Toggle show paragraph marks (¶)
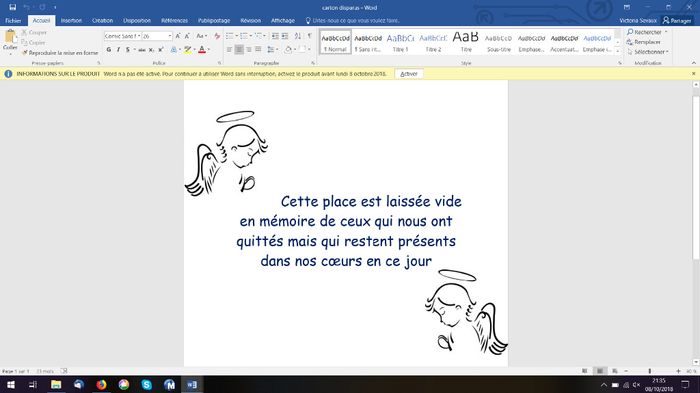 tap(309, 36)
